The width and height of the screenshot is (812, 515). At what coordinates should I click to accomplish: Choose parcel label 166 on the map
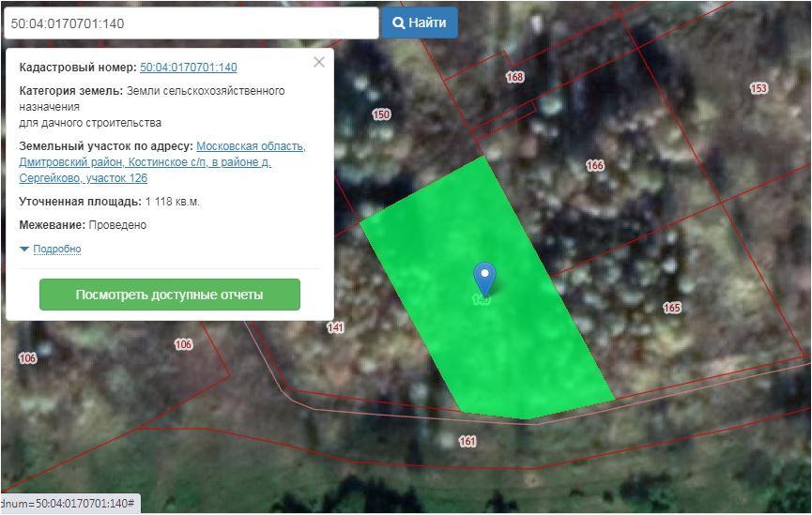[594, 165]
